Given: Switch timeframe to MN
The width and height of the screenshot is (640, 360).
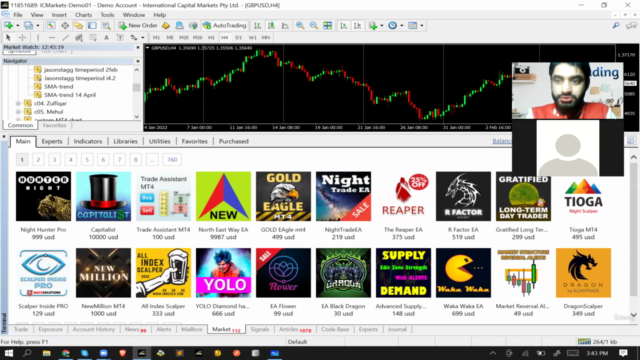Looking at the screenshot, I should coord(266,38).
